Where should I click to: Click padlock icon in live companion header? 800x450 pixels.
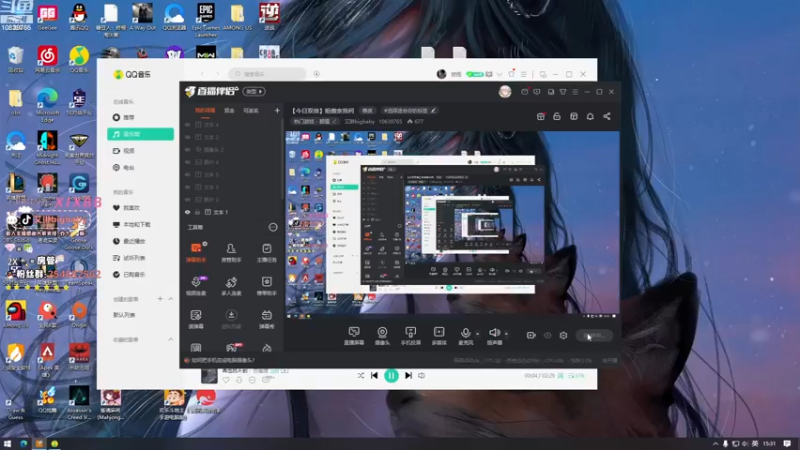tap(557, 116)
